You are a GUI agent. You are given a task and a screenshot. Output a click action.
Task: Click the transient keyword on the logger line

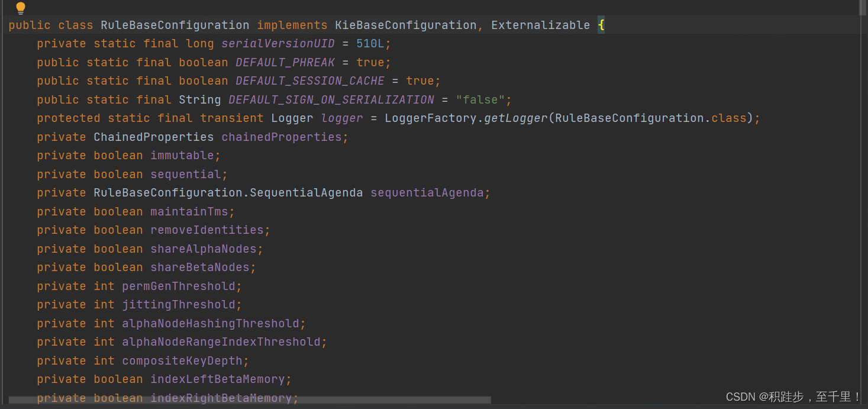[232, 118]
